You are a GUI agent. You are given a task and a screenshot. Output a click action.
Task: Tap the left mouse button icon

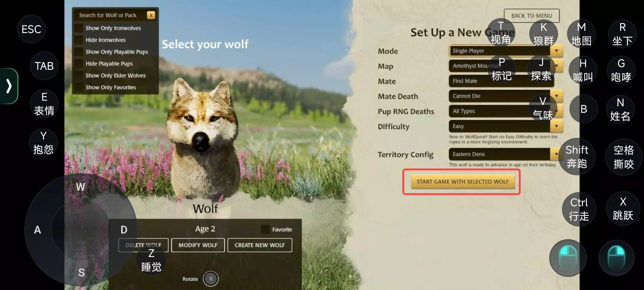pos(568,258)
